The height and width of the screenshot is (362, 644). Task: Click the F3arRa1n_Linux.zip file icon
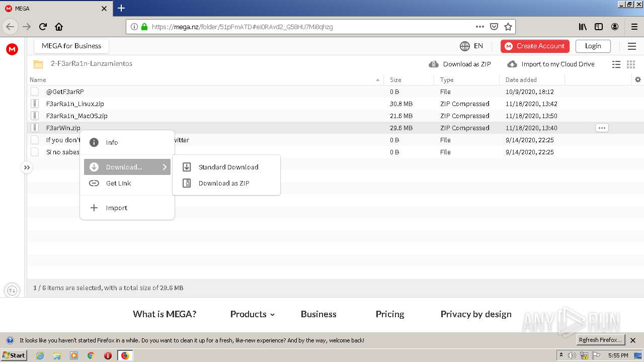[x=35, y=104]
